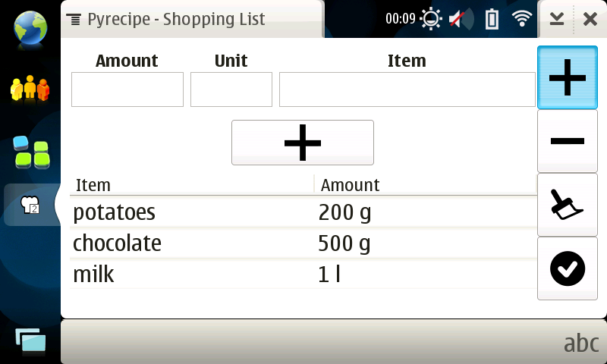This screenshot has width=607, height=364.
Task: Click the checkmark icon in the right toolbar
Action: tap(567, 268)
